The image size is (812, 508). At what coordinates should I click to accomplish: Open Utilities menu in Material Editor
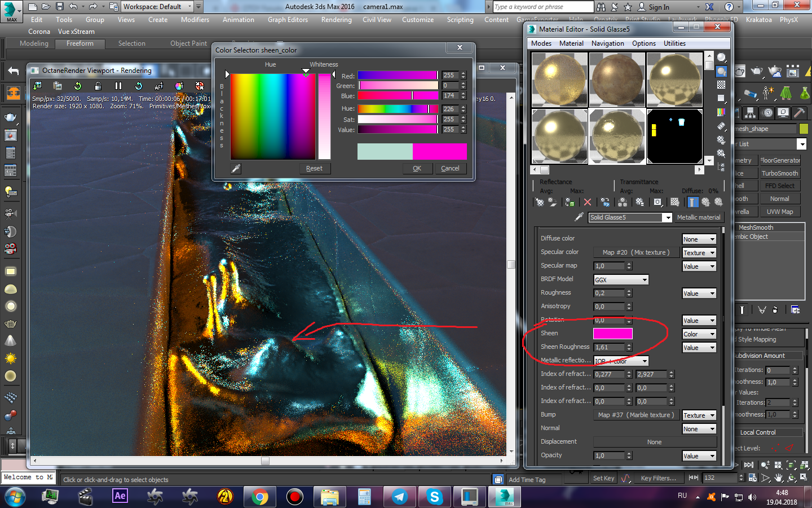(x=674, y=43)
